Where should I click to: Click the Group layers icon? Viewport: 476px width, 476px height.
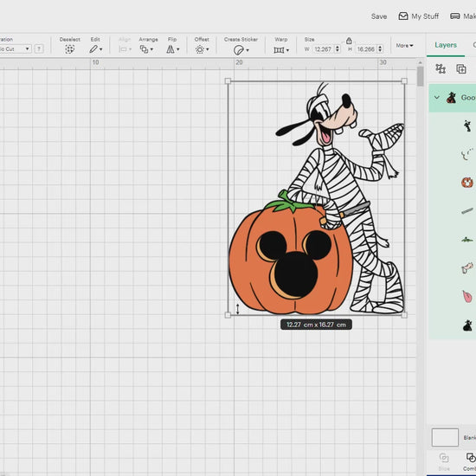tap(441, 68)
